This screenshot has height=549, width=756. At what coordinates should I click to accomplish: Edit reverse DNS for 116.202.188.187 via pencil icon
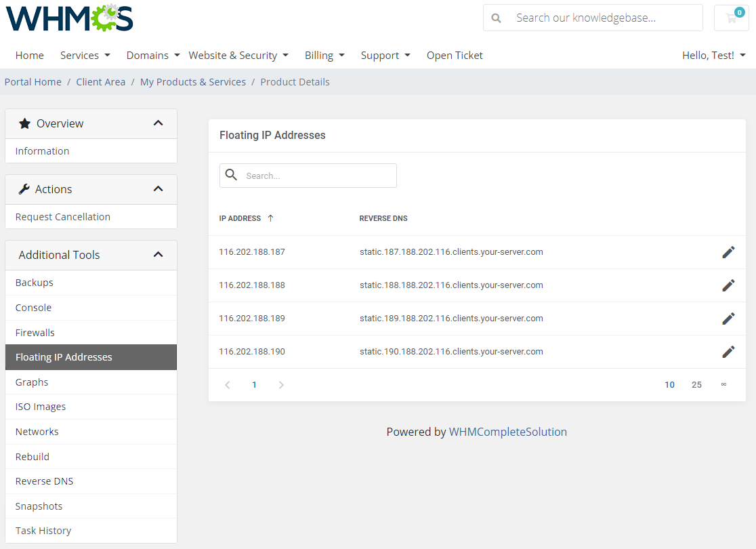728,251
